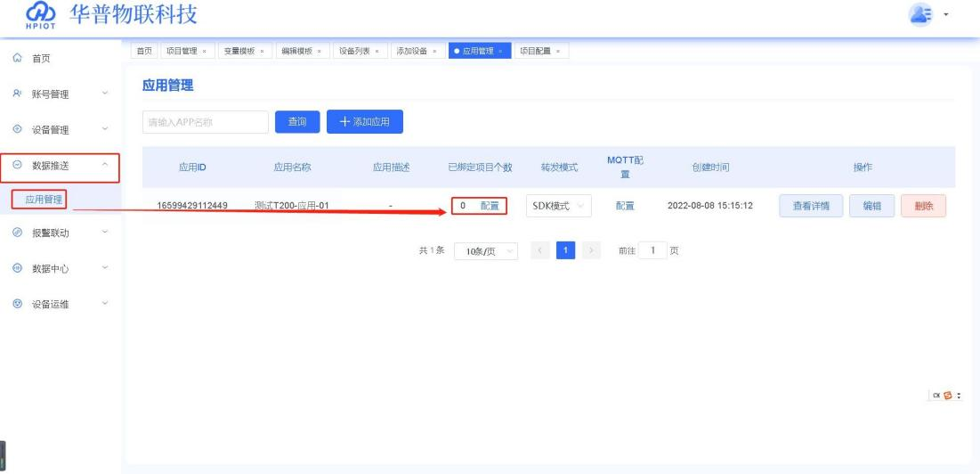Viewport: 980px width, 474px height.
Task: Switch to the 项目配置 tab
Action: 541,52
